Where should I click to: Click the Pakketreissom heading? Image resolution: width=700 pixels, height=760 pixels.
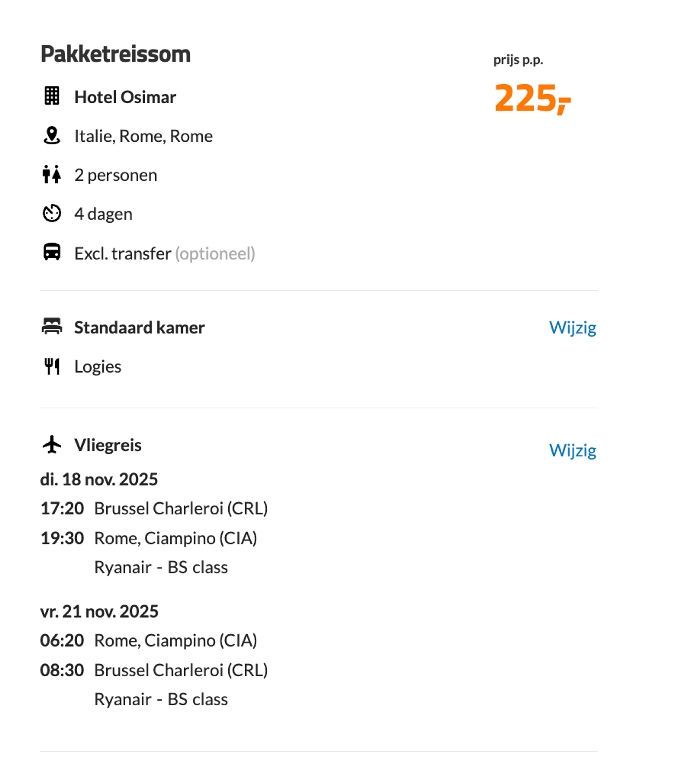(116, 54)
